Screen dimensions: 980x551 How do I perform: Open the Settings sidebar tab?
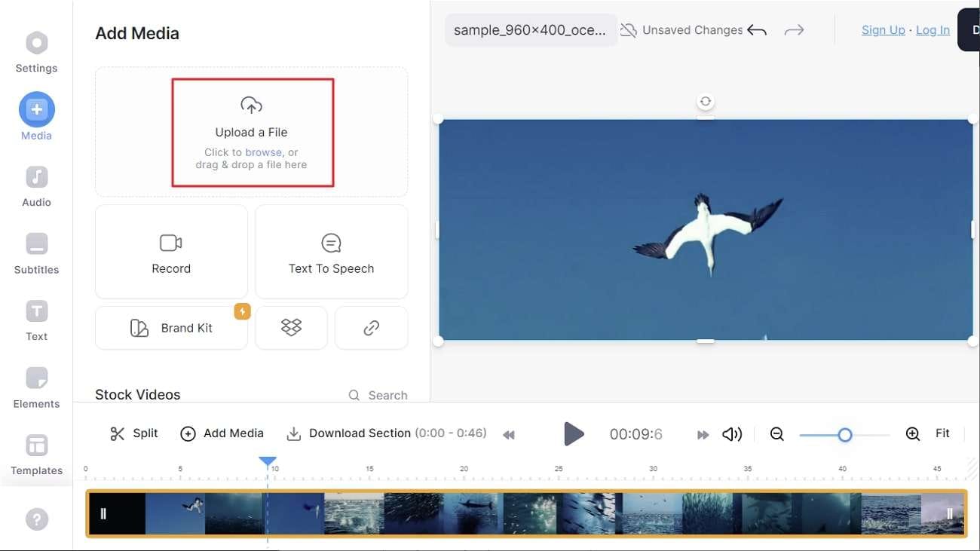tap(36, 52)
